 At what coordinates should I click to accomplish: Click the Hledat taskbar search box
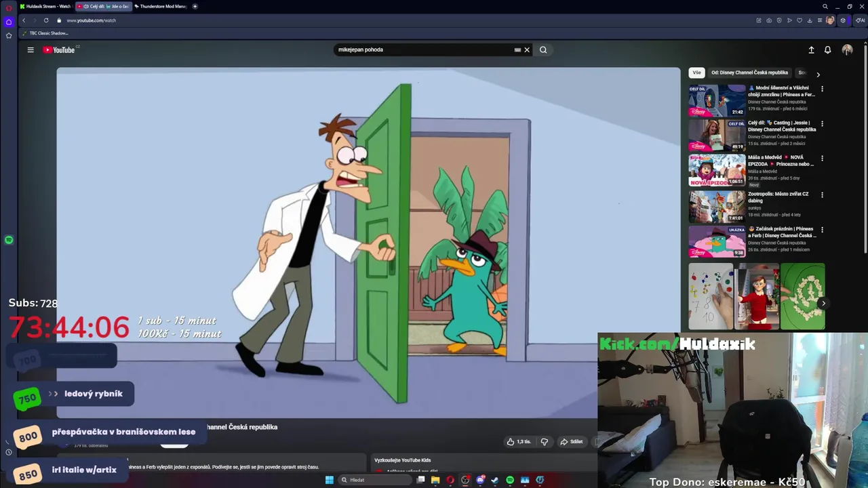pos(376,480)
